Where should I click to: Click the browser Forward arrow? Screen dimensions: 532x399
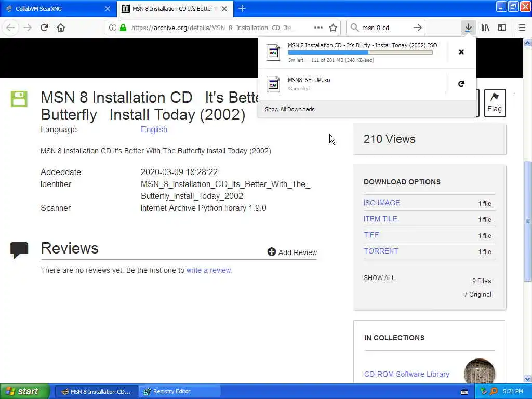28,28
